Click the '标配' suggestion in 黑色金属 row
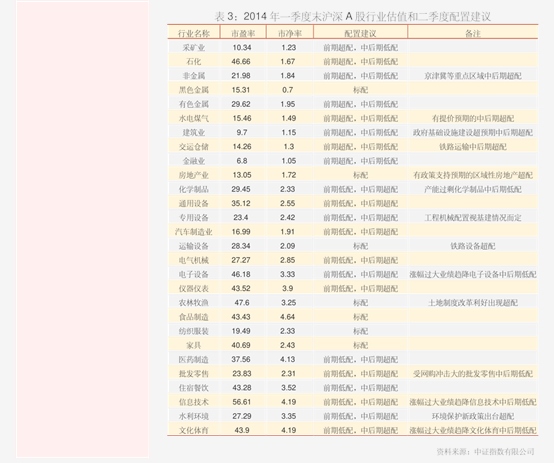The width and height of the screenshot is (554, 463). point(360,90)
